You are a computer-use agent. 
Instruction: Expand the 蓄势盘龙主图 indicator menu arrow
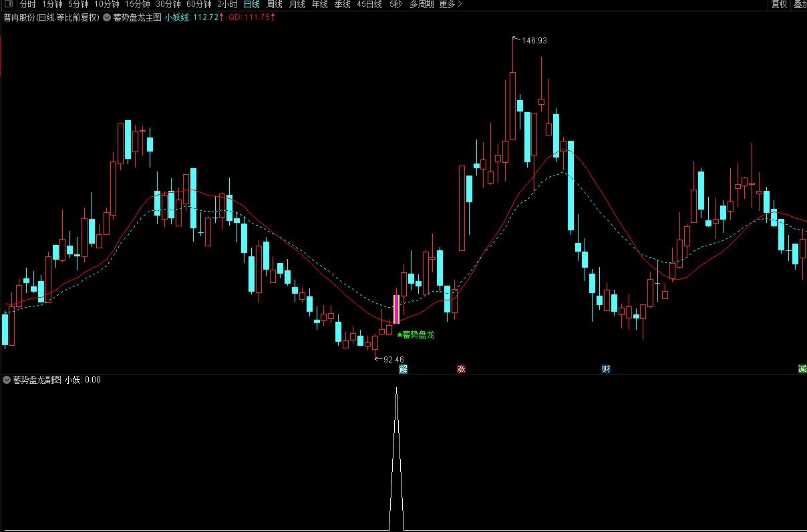[106, 17]
